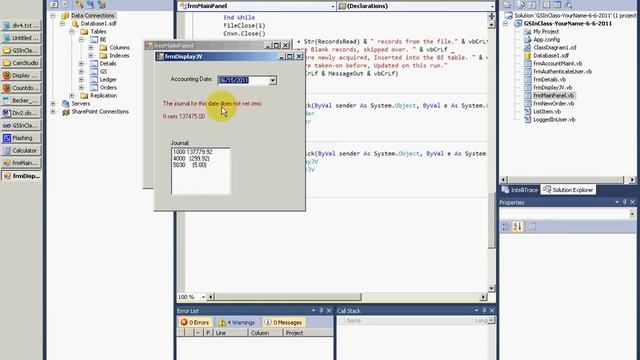Image resolution: width=640 pixels, height=360 pixels.
Task: Open the Countdo... taskbar item
Action: tap(21, 88)
